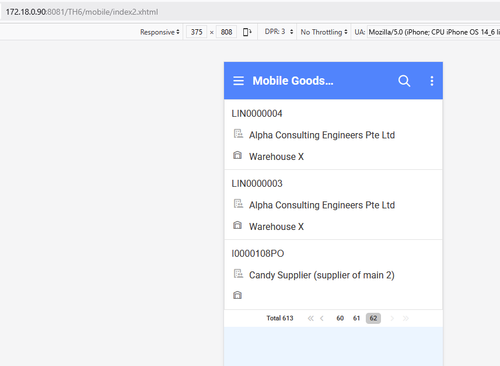The width and height of the screenshot is (500, 366).
Task: Click Warehouse X in the LIN0000004 card
Action: tap(276, 156)
